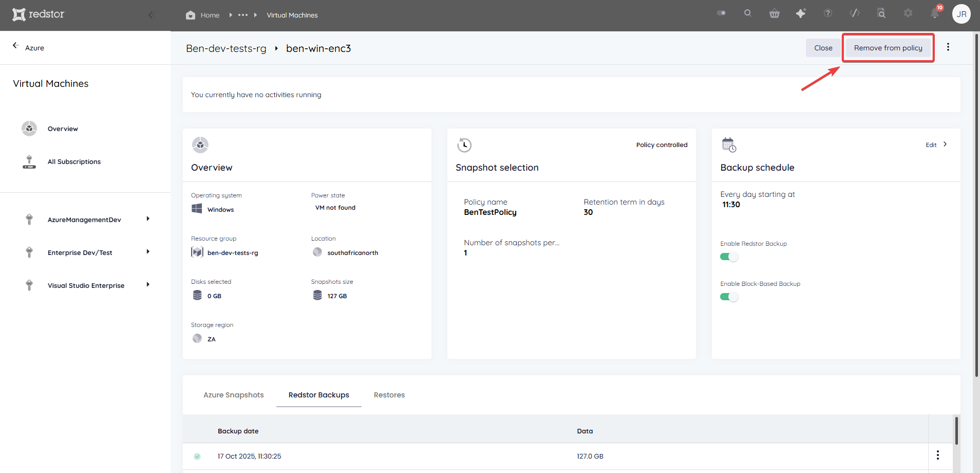
Task: Open the settings gear icon
Action: click(908, 13)
